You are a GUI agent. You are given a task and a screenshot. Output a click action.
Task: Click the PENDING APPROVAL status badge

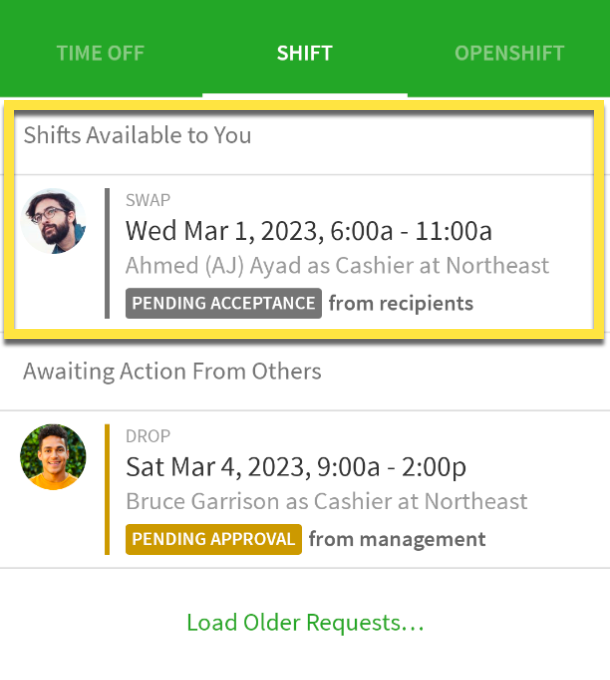(213, 539)
